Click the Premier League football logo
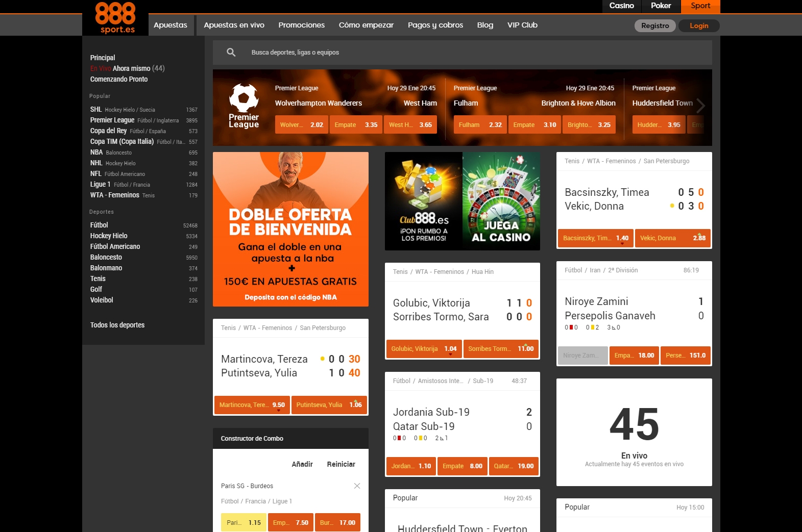The image size is (802, 532). click(244, 107)
